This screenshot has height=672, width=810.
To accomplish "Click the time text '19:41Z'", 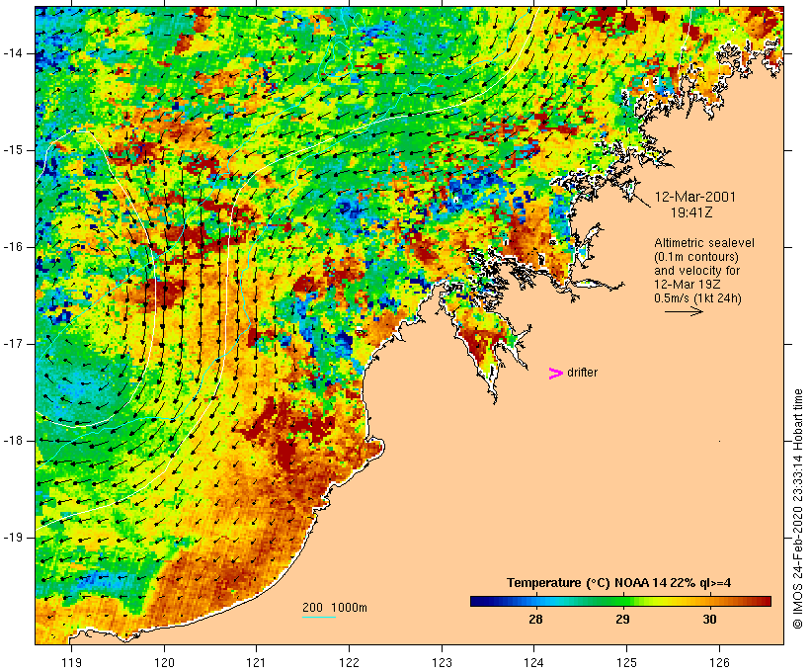I will pos(691,212).
